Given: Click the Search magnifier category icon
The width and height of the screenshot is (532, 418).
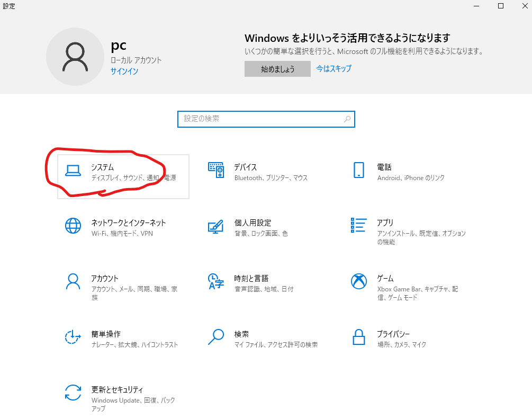Looking at the screenshot, I should pos(215,337).
